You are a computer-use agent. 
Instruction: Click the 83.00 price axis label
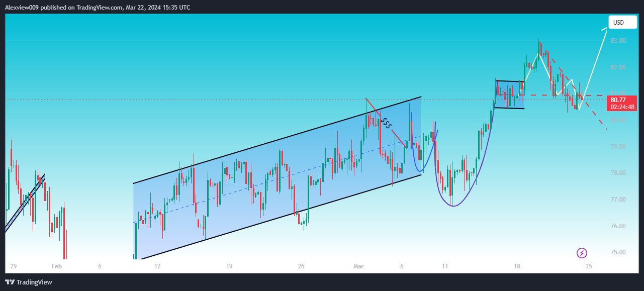[618, 41]
